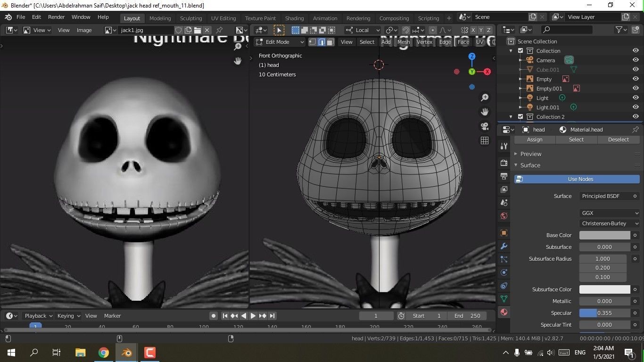Switch to the UV Editing workspace tab
644x362 pixels.
pos(223,18)
